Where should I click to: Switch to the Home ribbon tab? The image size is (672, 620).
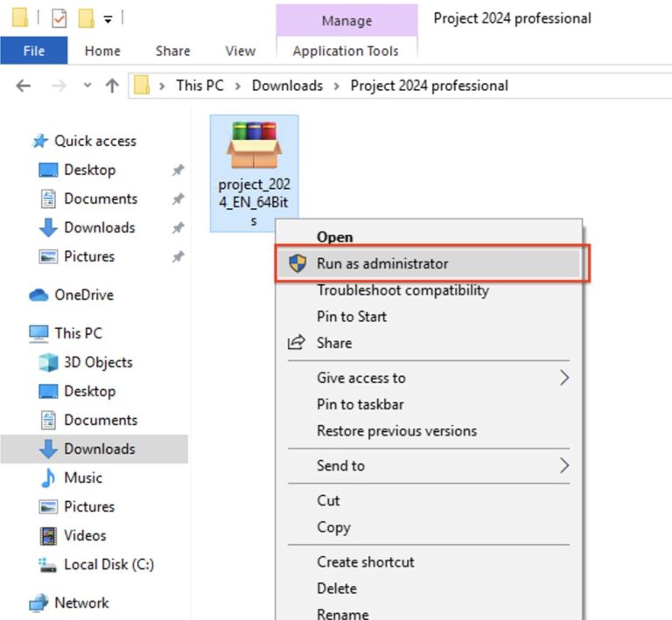102,51
